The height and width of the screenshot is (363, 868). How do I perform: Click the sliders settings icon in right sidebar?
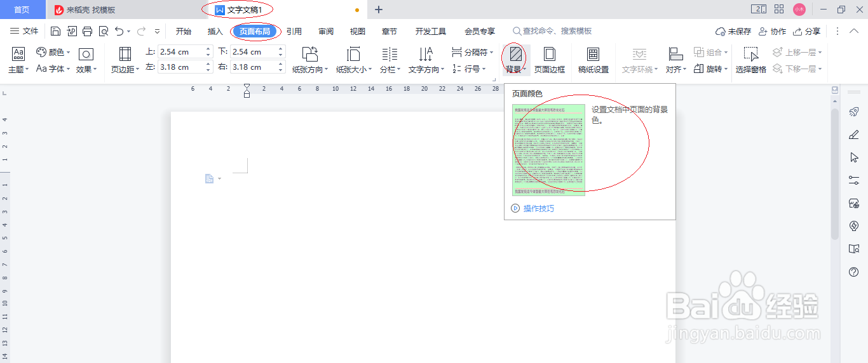coord(853,180)
